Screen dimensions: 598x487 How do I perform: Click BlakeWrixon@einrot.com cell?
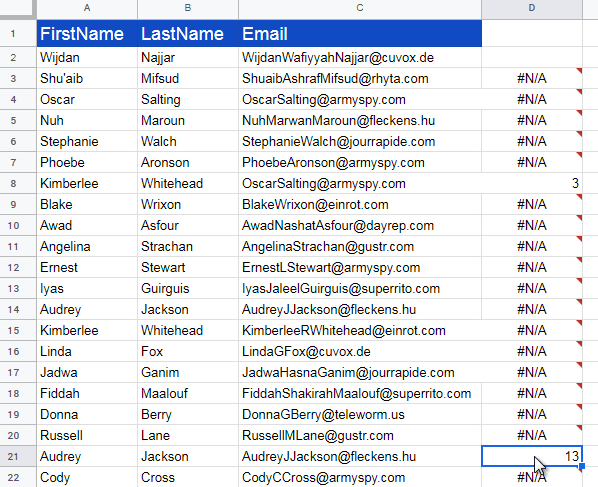[360, 204]
